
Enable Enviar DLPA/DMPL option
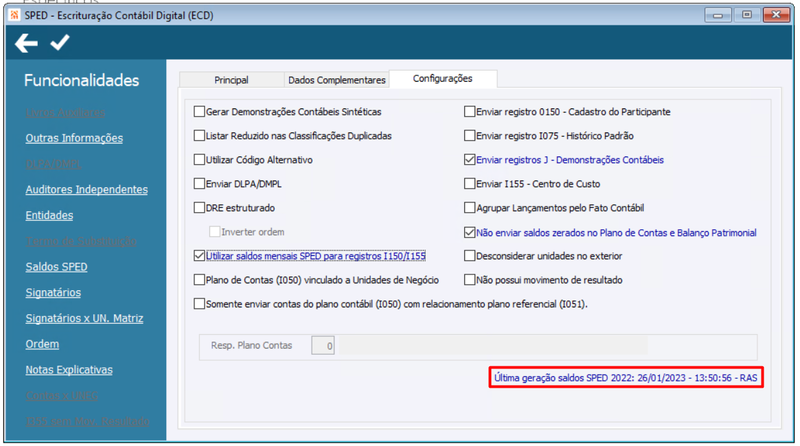coord(199,184)
